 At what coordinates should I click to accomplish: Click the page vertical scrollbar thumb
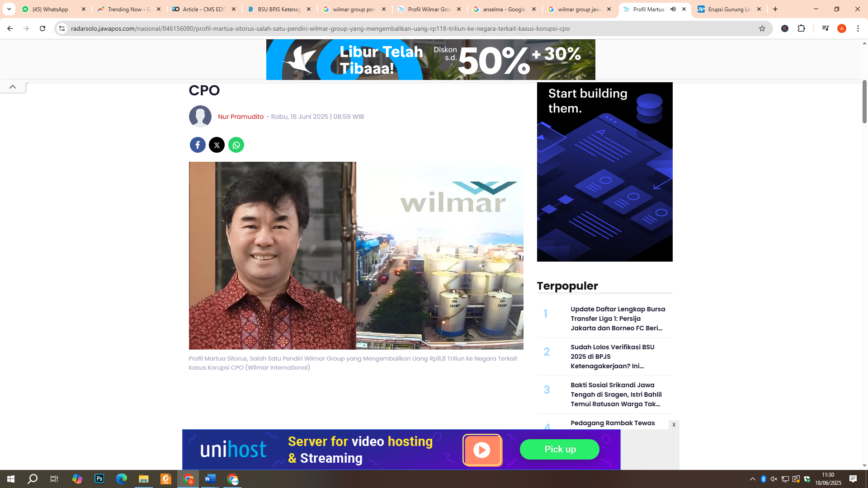[864, 102]
